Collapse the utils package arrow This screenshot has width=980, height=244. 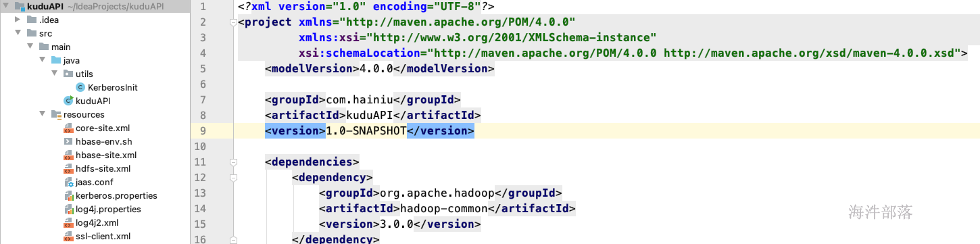point(55,74)
